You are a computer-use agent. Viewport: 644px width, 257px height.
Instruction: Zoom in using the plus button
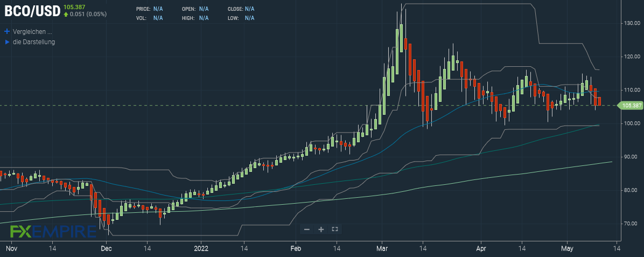pyautogui.click(x=321, y=230)
